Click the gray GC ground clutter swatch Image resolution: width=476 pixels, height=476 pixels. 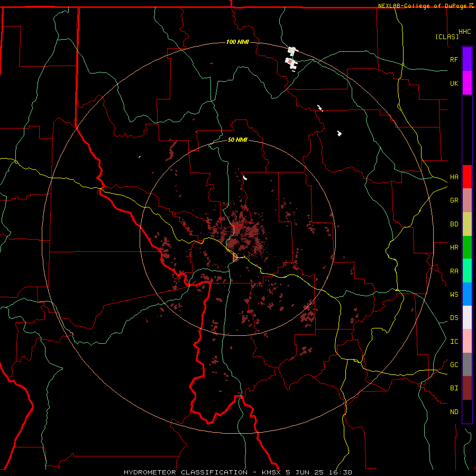[467, 364]
